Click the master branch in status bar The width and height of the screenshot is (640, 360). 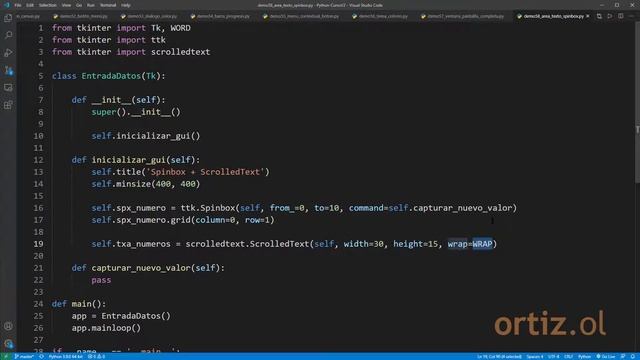pyautogui.click(x=24, y=356)
